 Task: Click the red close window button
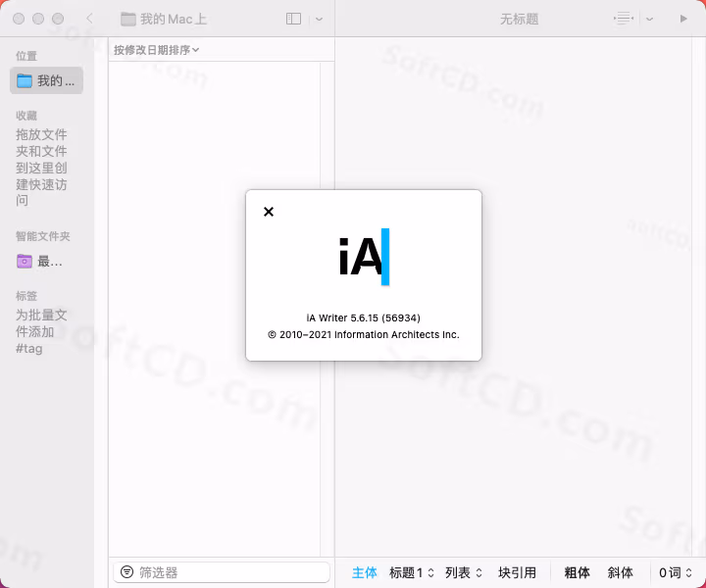coord(19,19)
